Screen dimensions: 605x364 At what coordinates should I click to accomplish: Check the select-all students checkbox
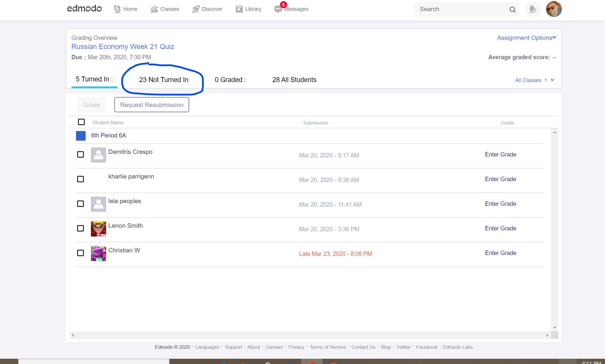click(81, 122)
